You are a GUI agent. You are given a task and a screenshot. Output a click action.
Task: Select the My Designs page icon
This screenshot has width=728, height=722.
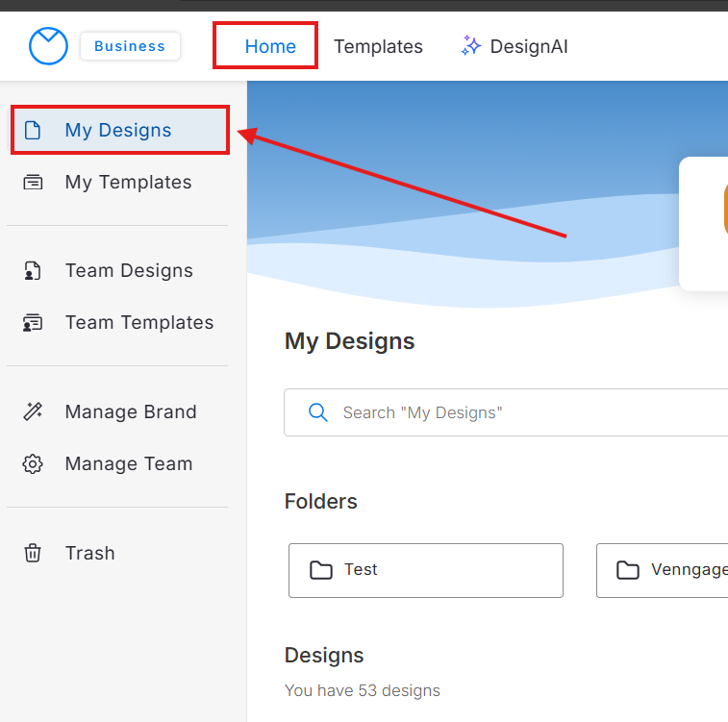coord(33,131)
